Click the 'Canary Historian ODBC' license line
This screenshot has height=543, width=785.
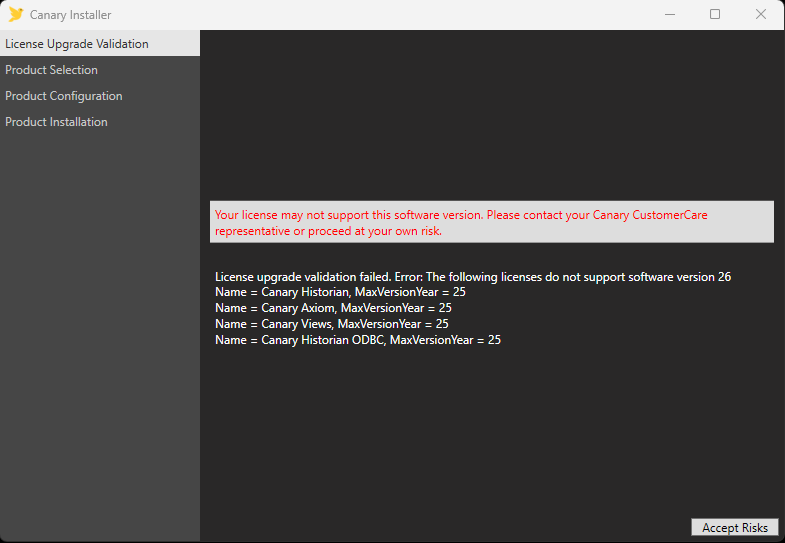tap(358, 340)
